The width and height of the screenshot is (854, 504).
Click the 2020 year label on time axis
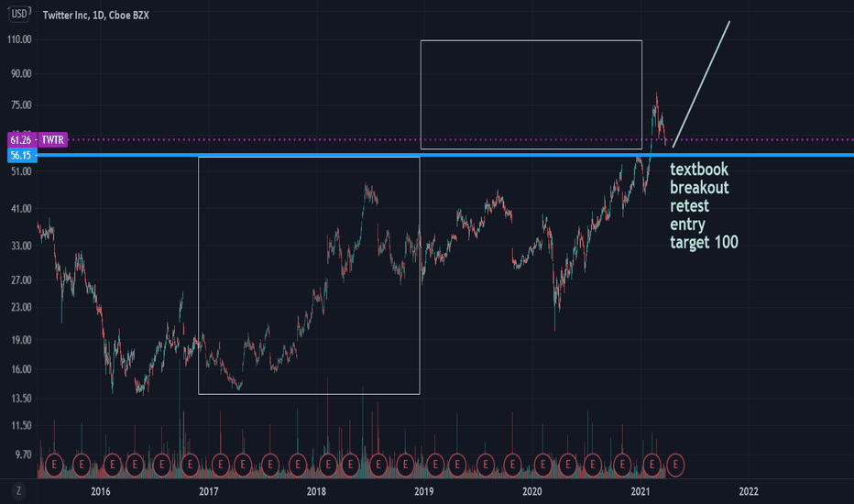tap(532, 491)
